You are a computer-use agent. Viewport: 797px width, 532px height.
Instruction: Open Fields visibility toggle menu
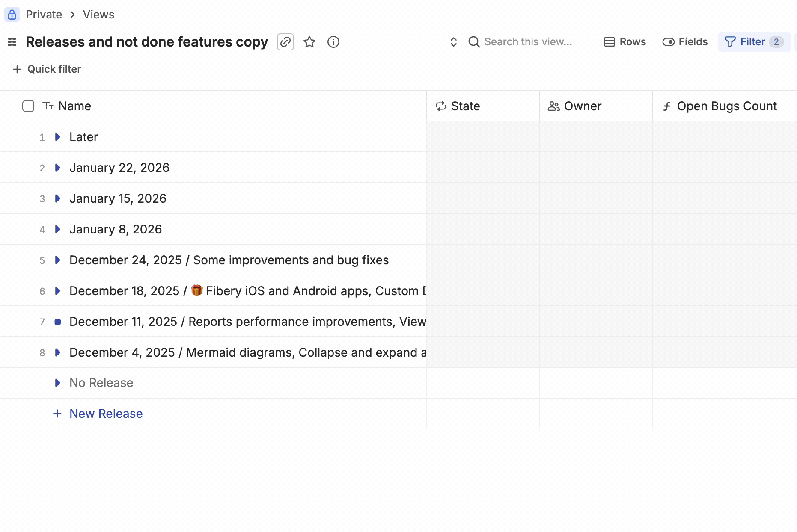coord(685,42)
